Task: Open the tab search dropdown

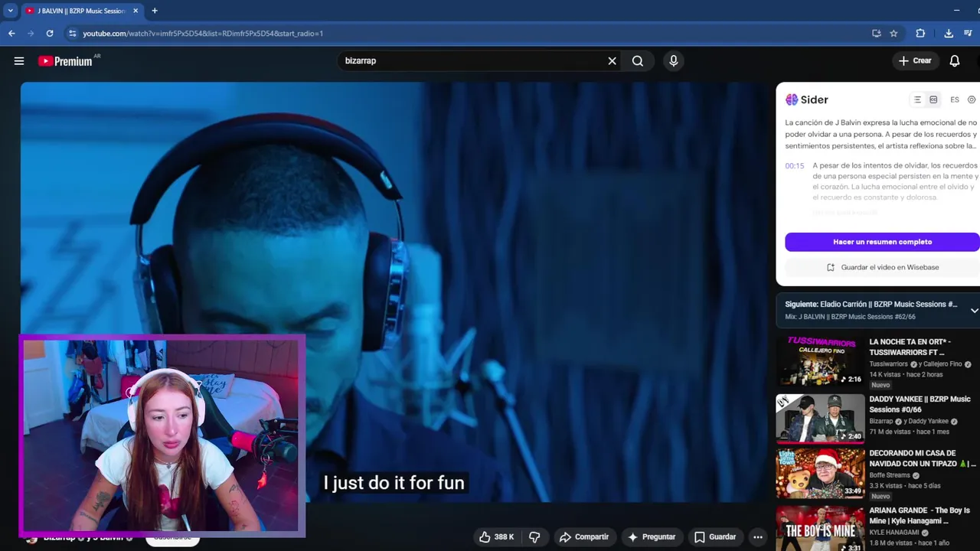Action: point(10,11)
